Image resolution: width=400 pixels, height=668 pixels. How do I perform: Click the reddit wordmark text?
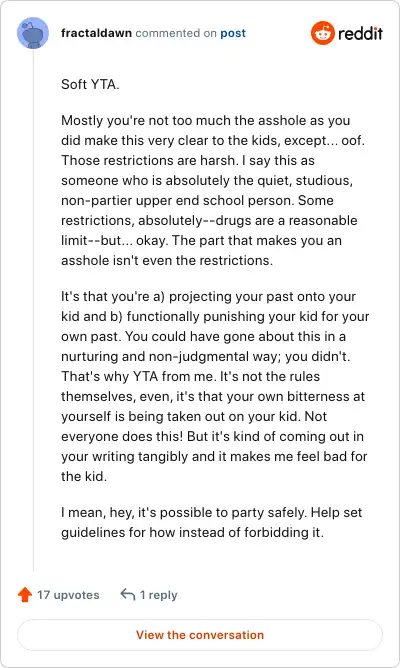pyautogui.click(x=360, y=33)
